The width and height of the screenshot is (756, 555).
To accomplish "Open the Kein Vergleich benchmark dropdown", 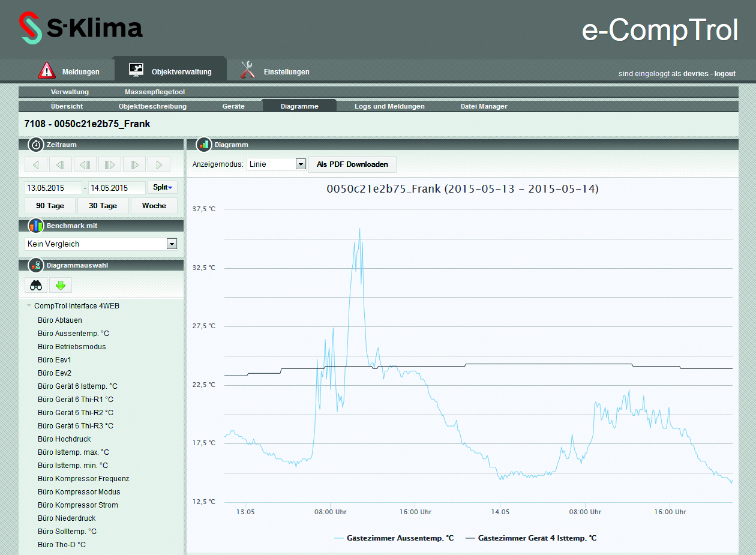I will pos(172,244).
